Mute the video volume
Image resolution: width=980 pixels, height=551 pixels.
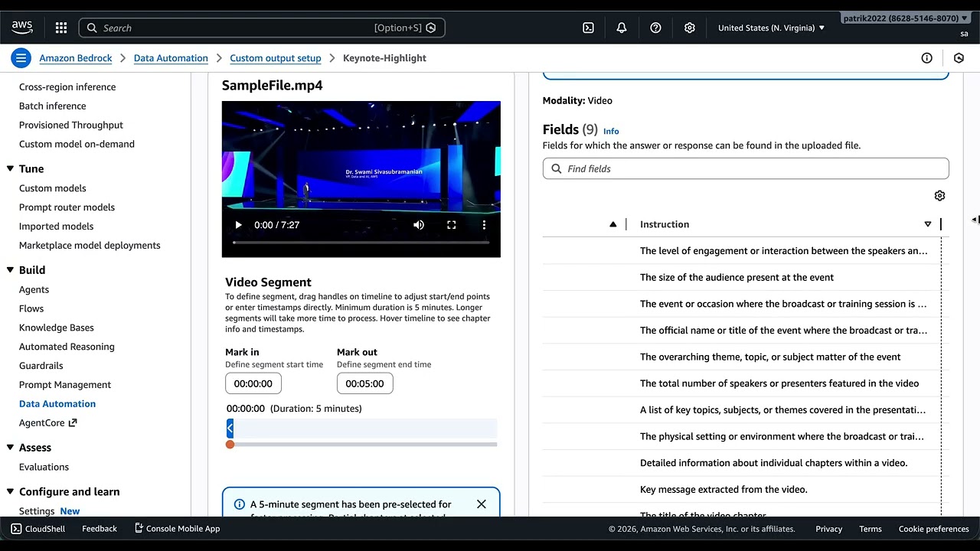point(419,225)
